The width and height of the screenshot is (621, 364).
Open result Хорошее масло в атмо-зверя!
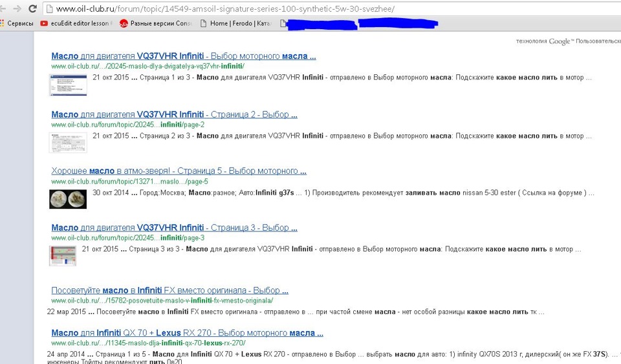click(179, 171)
